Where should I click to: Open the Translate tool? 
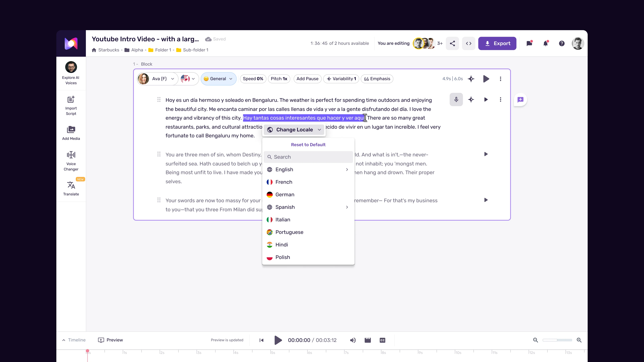[71, 188]
